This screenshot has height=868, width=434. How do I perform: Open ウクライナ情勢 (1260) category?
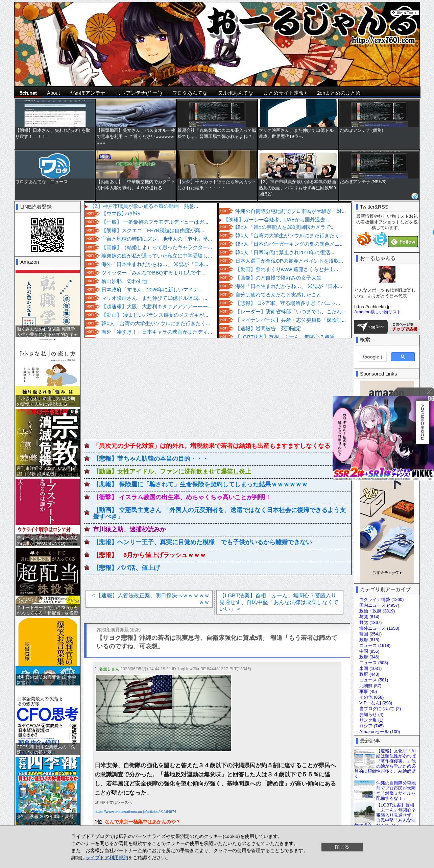click(x=381, y=600)
